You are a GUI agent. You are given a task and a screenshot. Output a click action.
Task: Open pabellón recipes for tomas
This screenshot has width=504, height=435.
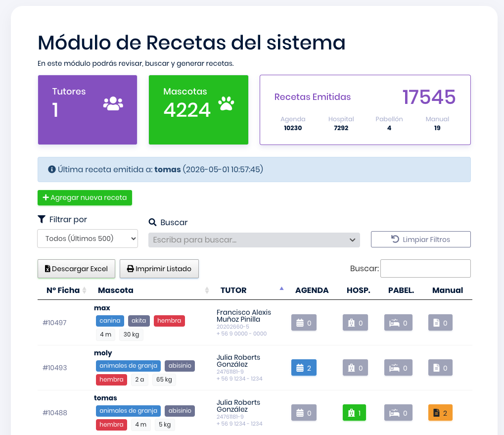[398, 413]
